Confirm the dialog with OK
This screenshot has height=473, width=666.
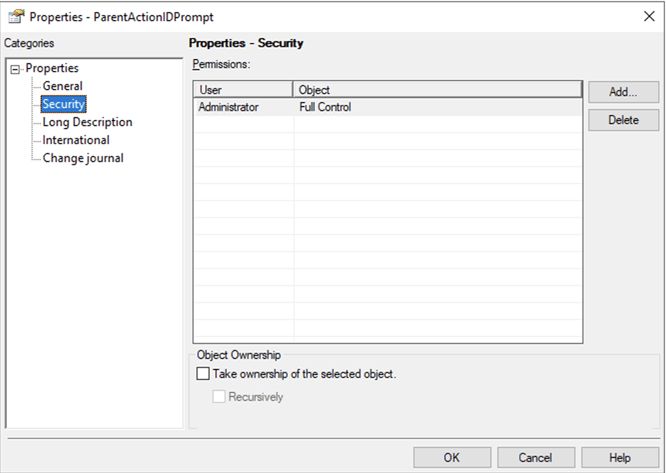(452, 457)
